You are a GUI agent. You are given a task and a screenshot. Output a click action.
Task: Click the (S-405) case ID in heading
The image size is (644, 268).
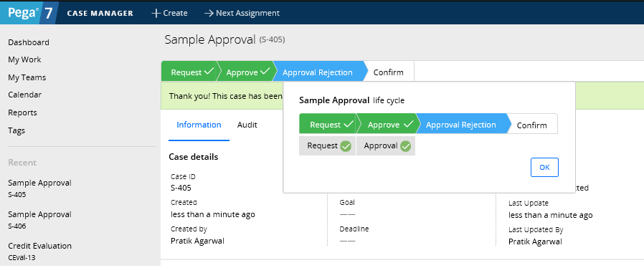272,40
